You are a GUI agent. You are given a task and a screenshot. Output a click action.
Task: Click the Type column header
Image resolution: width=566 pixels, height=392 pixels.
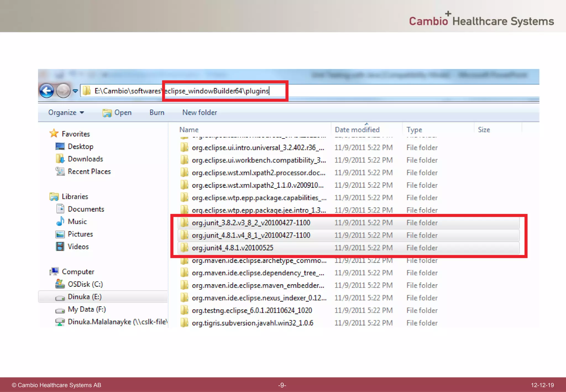click(x=414, y=130)
